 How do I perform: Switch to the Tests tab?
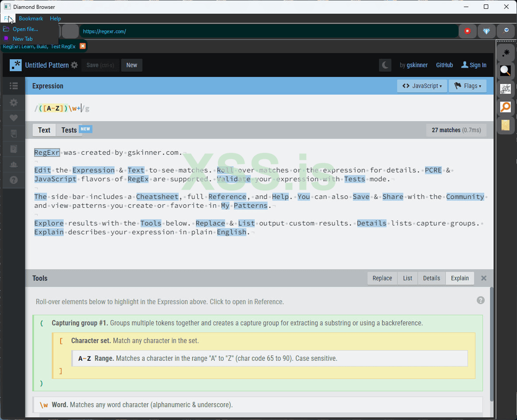69,130
